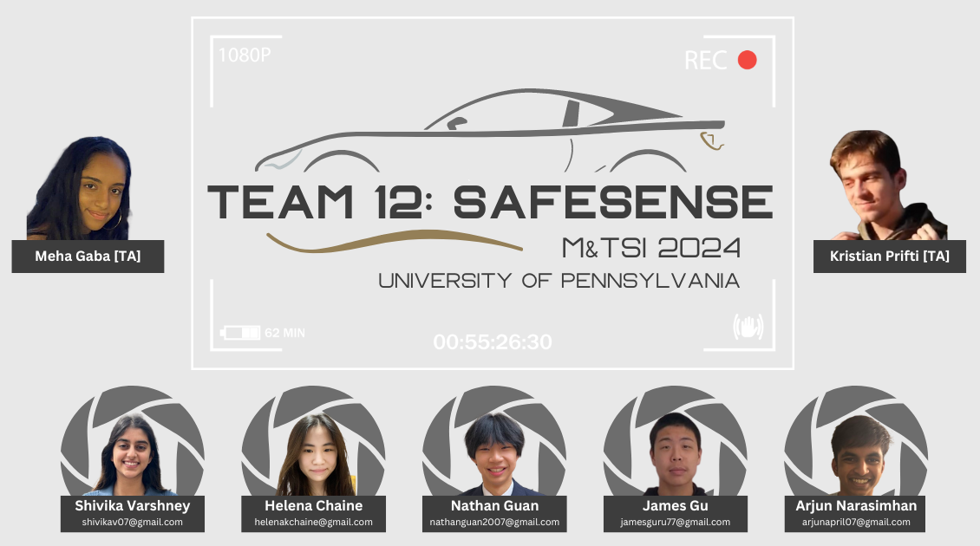
Task: Click the University of Pennsylvania text
Action: point(559,281)
